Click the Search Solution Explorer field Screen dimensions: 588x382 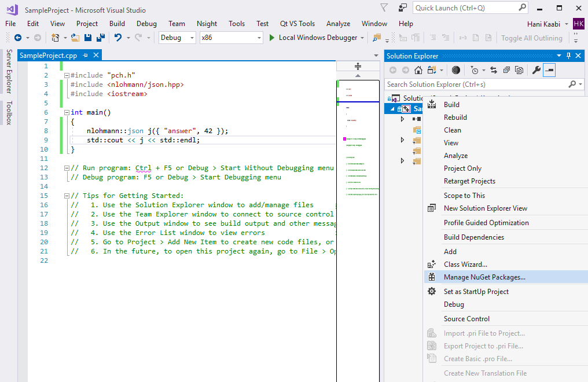tap(484, 85)
